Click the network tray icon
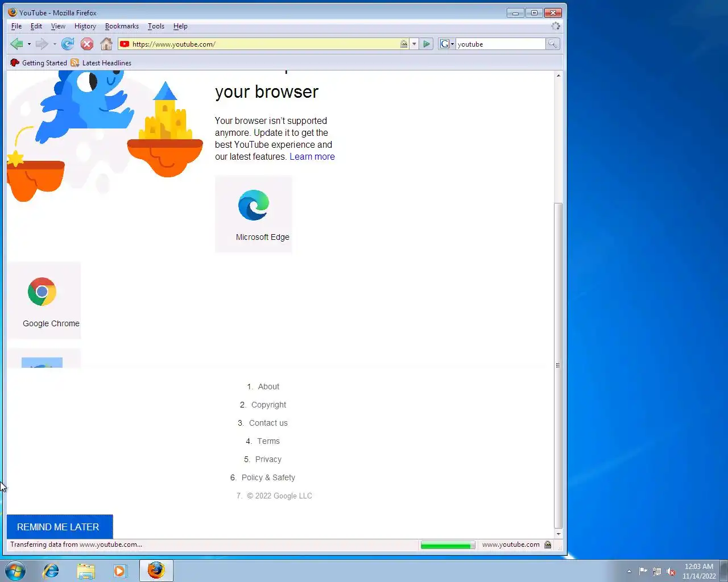 pos(657,571)
